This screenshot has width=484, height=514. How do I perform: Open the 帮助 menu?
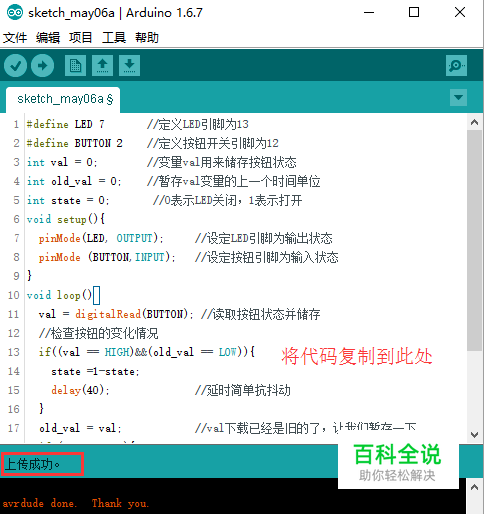point(147,37)
